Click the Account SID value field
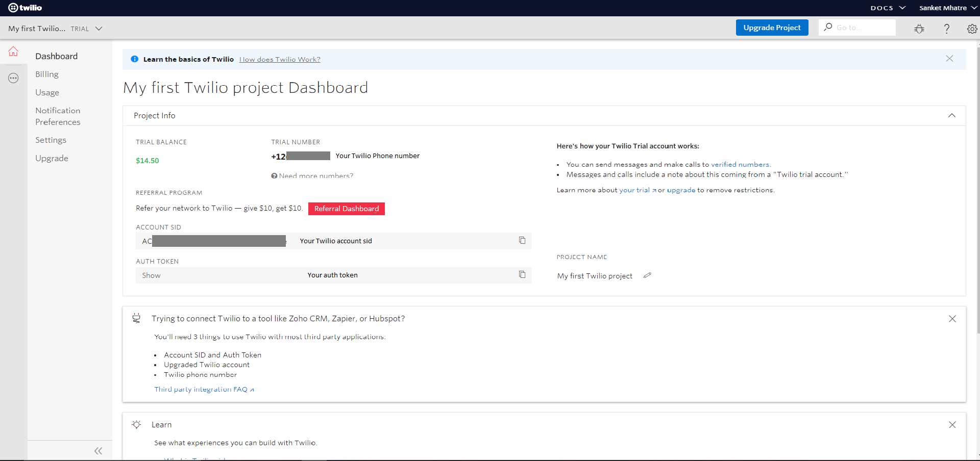This screenshot has width=980, height=461. 334,241
